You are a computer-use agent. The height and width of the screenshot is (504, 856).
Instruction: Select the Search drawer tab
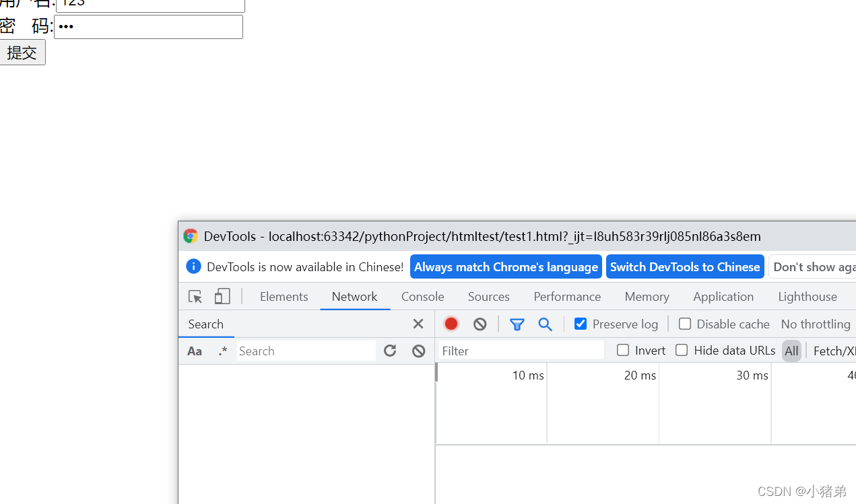pyautogui.click(x=206, y=324)
